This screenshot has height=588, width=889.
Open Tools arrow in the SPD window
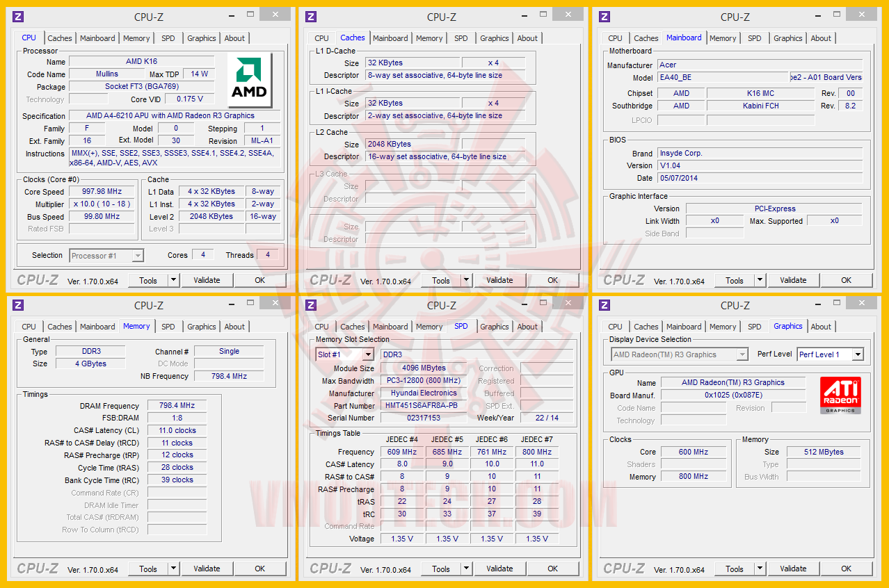pyautogui.click(x=467, y=569)
